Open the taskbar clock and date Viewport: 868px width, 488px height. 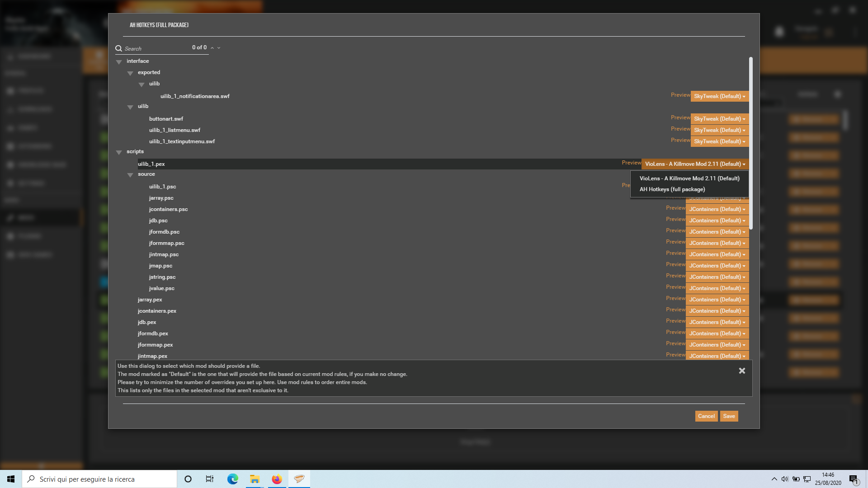tap(828, 479)
